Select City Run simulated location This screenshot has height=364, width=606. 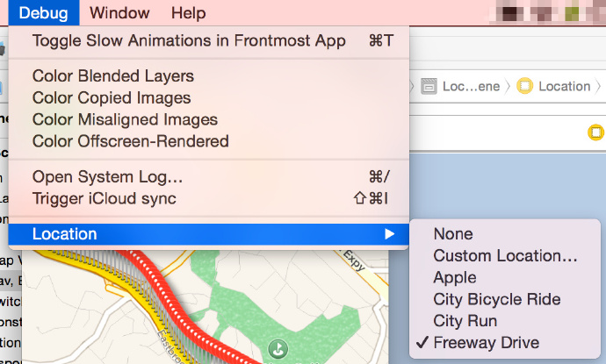click(x=465, y=321)
